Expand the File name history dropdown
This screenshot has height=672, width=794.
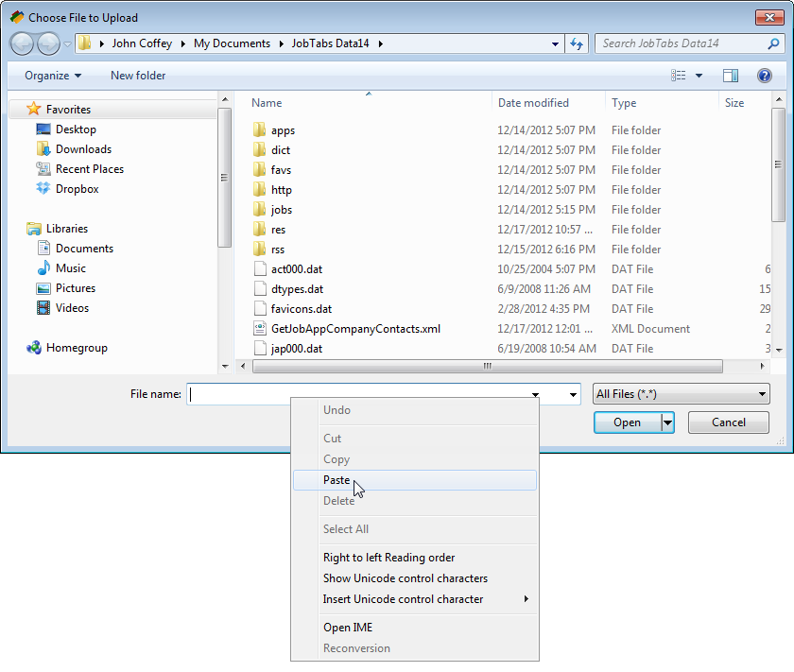click(x=573, y=394)
